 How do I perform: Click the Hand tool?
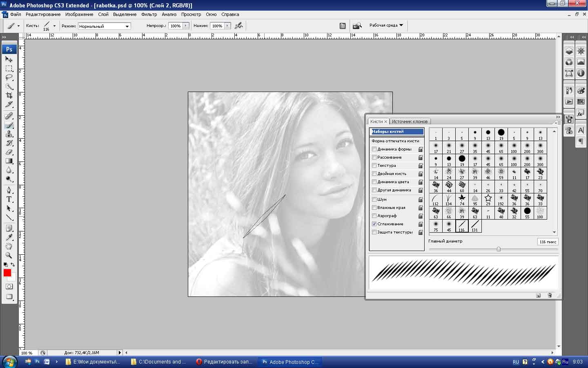(x=9, y=246)
